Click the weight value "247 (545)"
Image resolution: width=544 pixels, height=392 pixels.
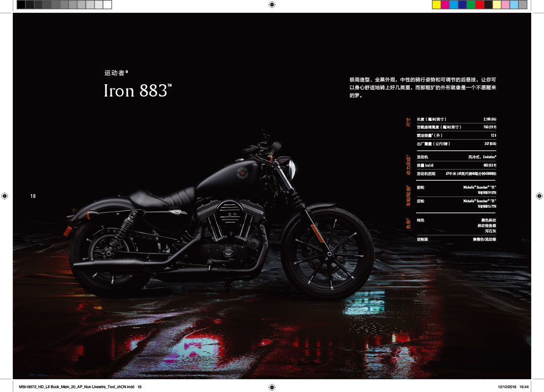490,144
